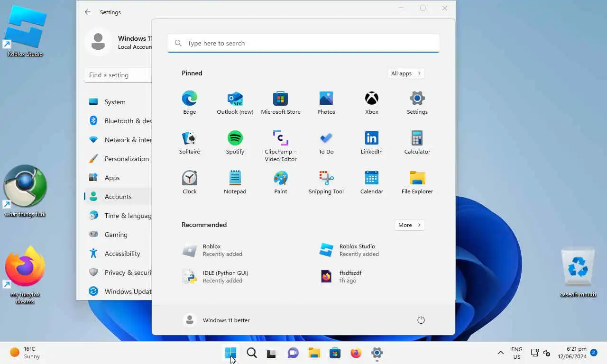Viewport: 607px width, 364px height.
Task: Open ENG US language switcher
Action: pyautogui.click(x=517, y=353)
